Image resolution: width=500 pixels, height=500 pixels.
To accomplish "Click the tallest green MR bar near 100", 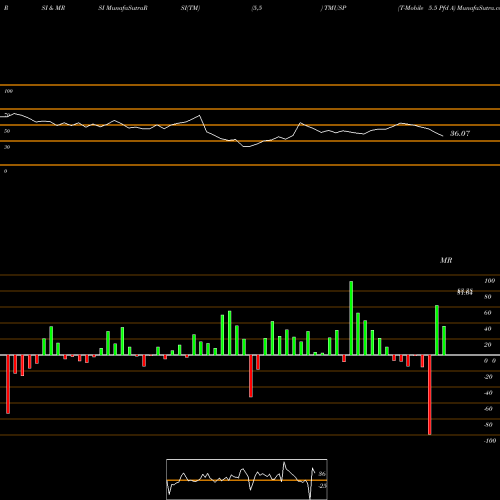I will point(351,318).
